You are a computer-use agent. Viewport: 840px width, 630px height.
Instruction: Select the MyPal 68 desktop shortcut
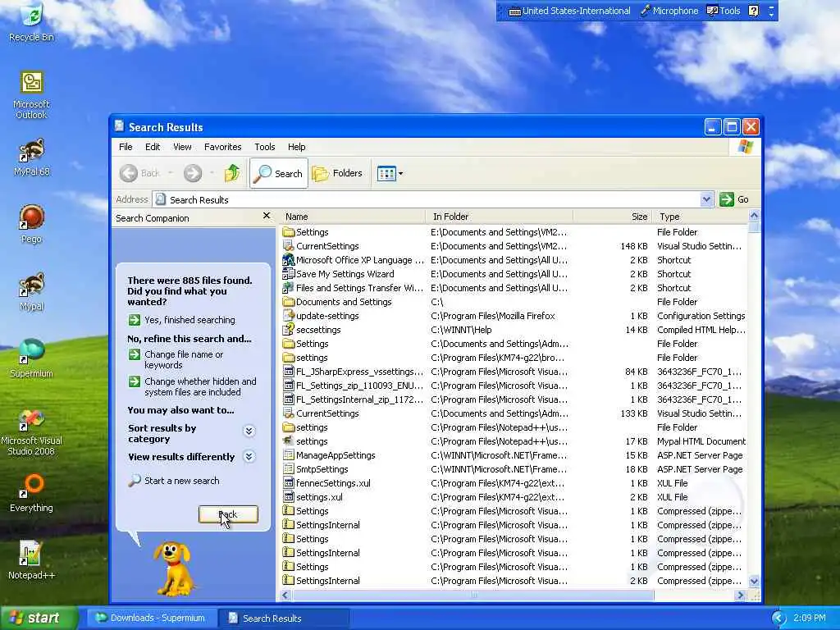point(32,157)
